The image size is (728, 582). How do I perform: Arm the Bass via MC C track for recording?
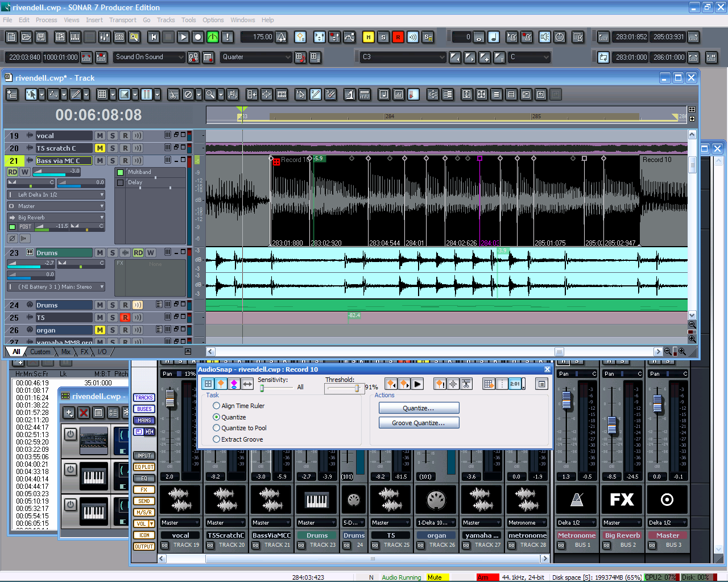coord(125,161)
